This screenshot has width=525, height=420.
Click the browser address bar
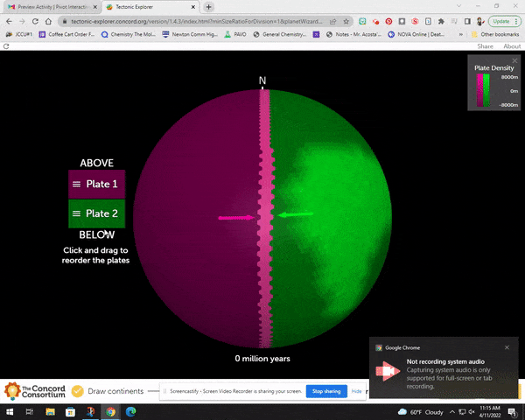(x=219, y=20)
